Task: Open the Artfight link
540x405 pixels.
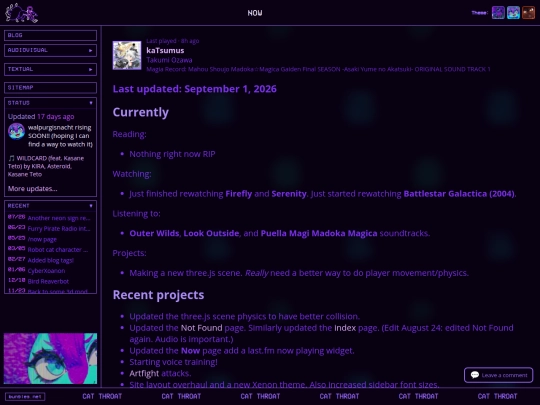Action: [144, 373]
